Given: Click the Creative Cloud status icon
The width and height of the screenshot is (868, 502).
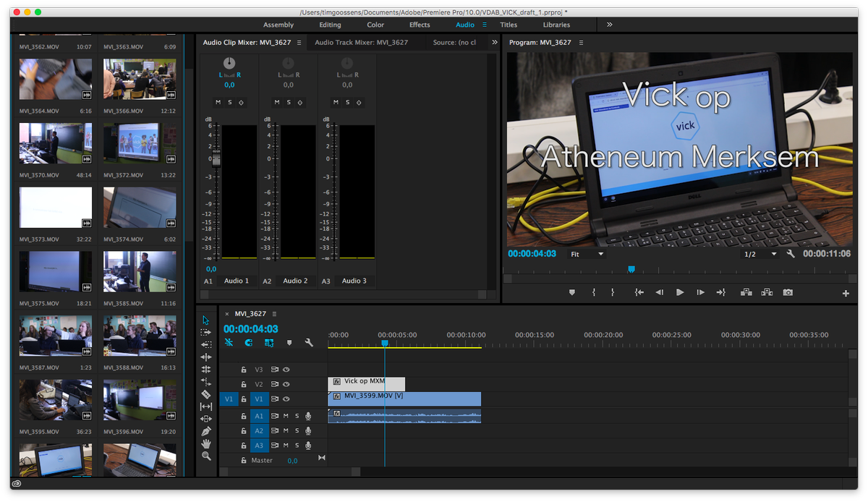Looking at the screenshot, I should [16, 483].
